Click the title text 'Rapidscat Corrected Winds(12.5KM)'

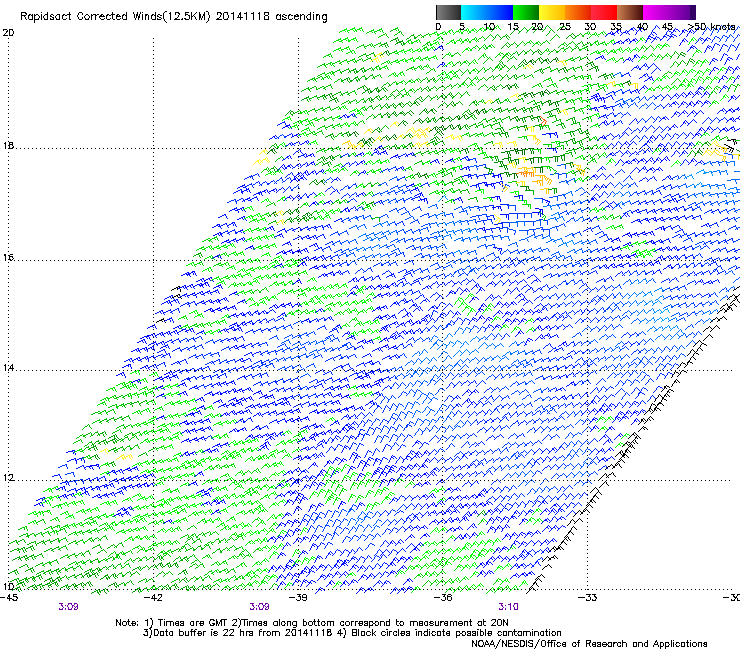pos(115,17)
